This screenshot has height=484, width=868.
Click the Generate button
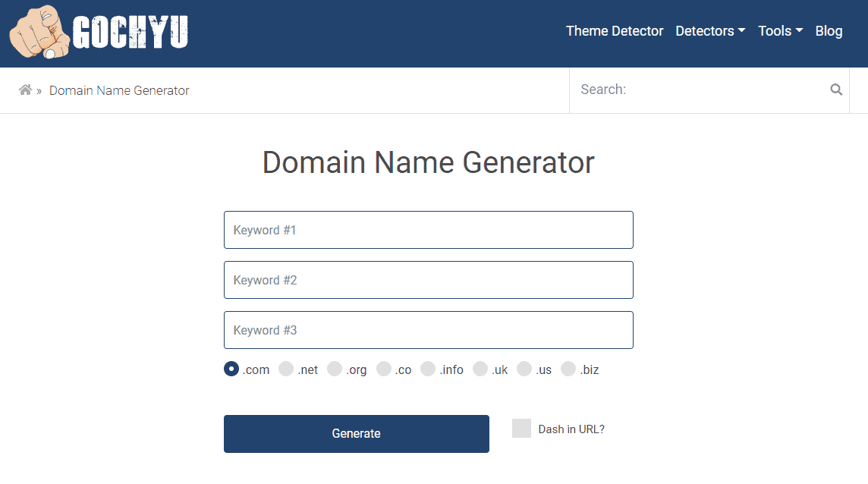357,434
